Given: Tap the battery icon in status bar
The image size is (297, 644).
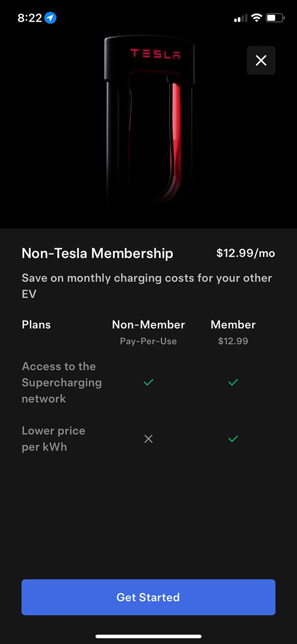Looking at the screenshot, I should point(275,18).
